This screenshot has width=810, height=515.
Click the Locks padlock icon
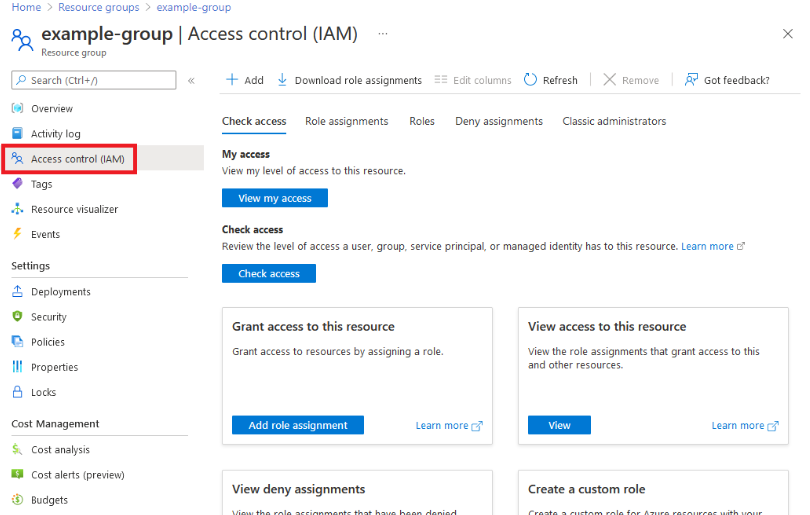click(x=18, y=392)
